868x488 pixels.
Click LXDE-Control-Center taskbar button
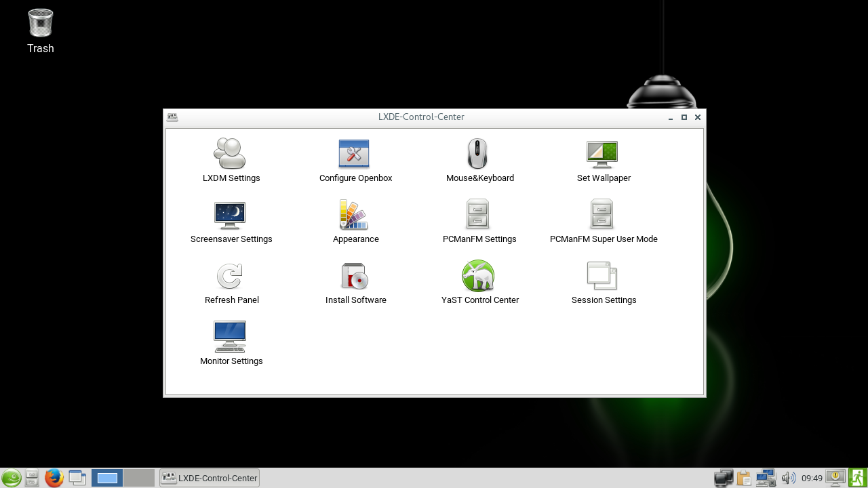[x=210, y=478]
